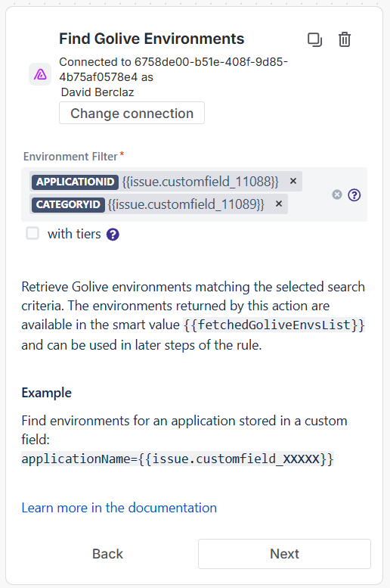The image size is (390, 588).
Task: Click the Golive app logo icon
Action: pos(40,74)
